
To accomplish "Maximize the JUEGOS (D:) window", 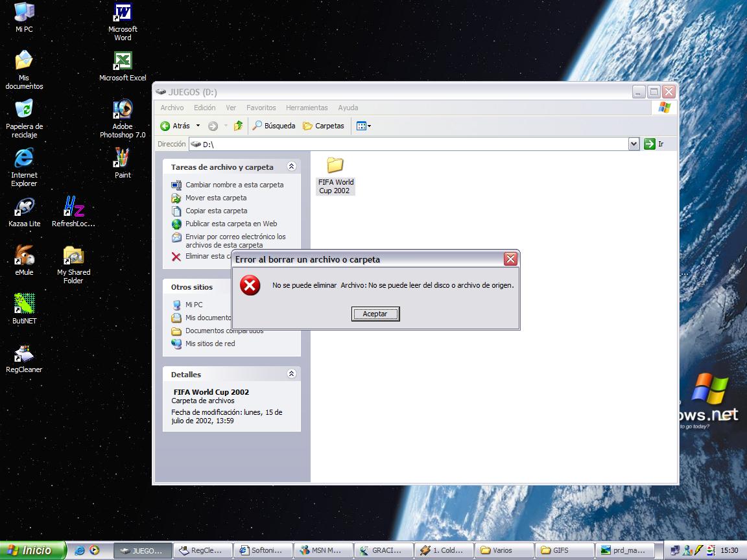I will tap(654, 92).
